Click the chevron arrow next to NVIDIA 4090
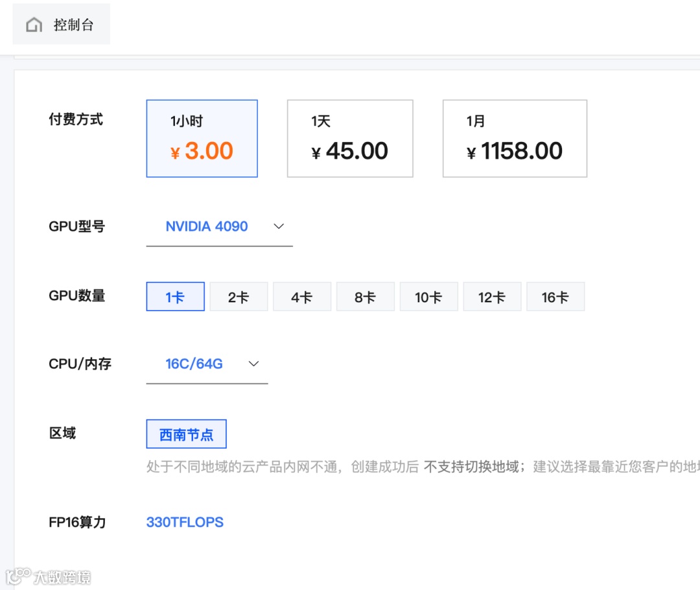700x590 pixels. point(279,226)
